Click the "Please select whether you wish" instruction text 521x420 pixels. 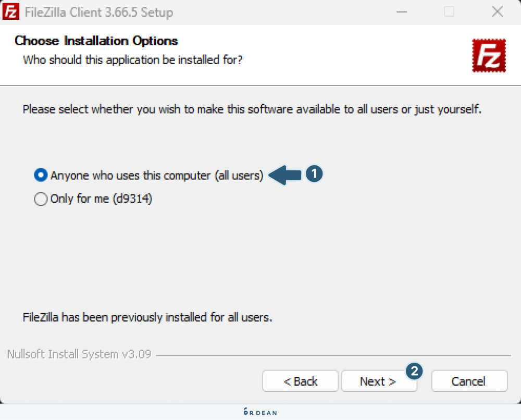252,110
